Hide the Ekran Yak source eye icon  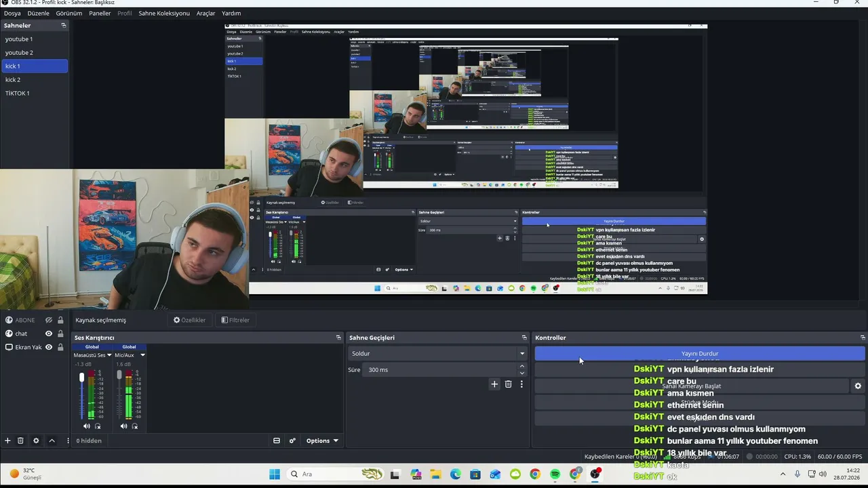pyautogui.click(x=49, y=347)
